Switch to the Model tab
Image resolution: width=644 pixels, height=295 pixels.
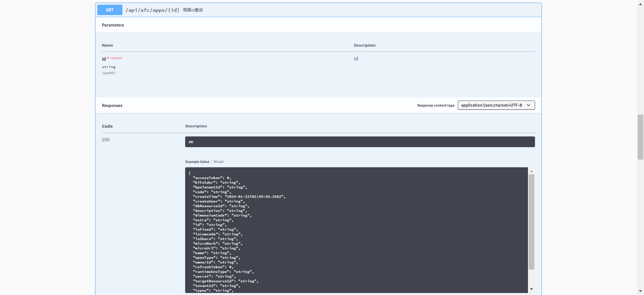pos(218,162)
